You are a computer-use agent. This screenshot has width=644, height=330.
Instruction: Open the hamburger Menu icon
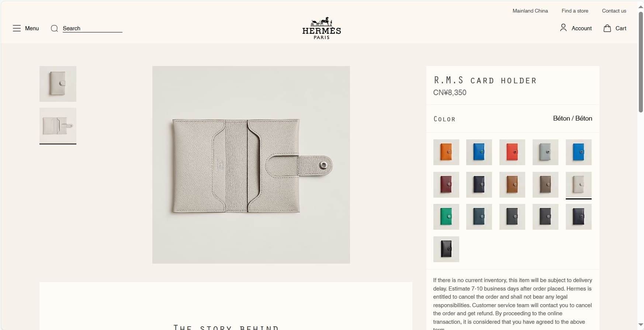(17, 28)
